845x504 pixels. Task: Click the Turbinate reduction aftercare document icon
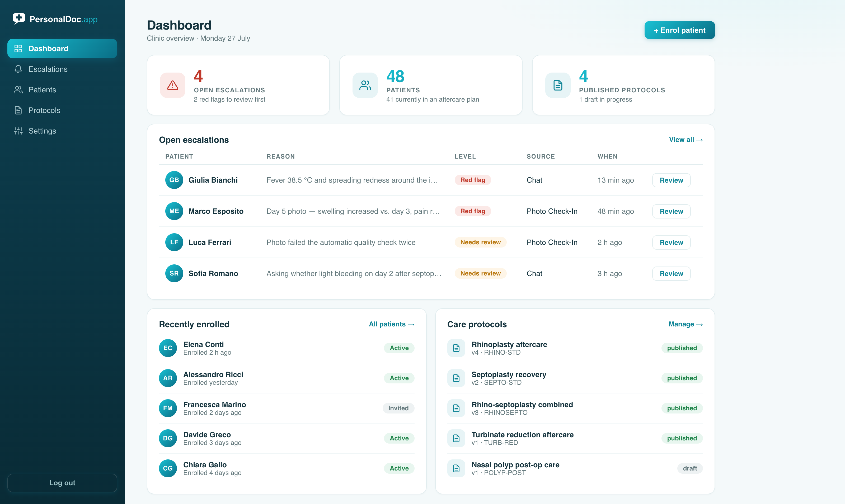coord(456,438)
